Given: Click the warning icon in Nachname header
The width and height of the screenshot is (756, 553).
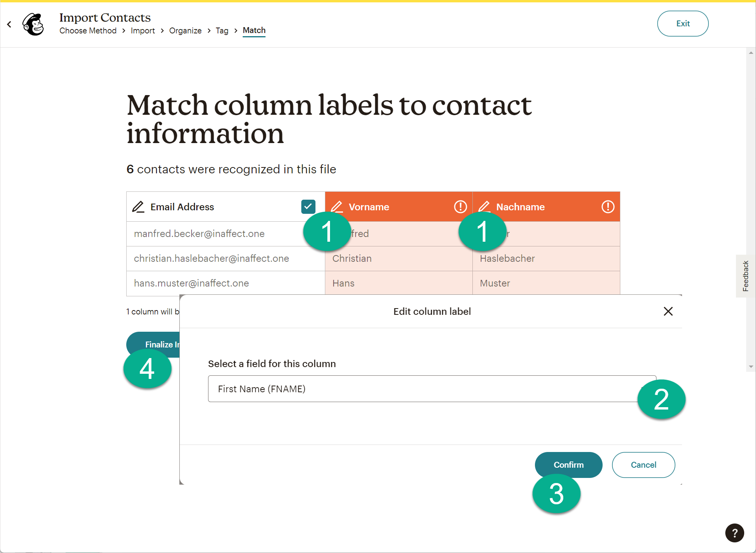Looking at the screenshot, I should click(x=608, y=207).
